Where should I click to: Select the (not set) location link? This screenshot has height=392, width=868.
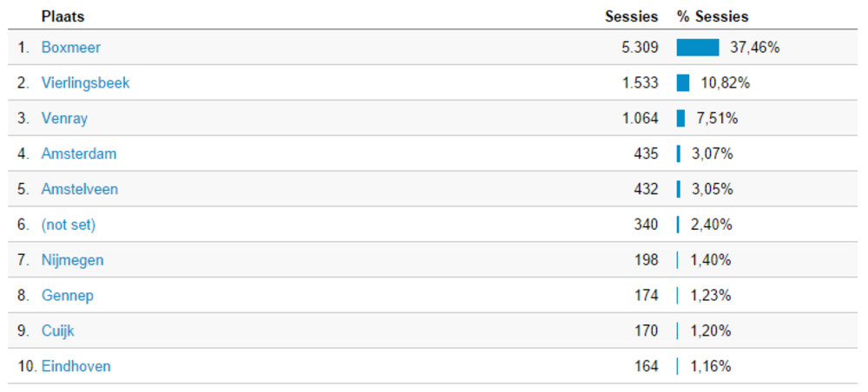[68, 225]
